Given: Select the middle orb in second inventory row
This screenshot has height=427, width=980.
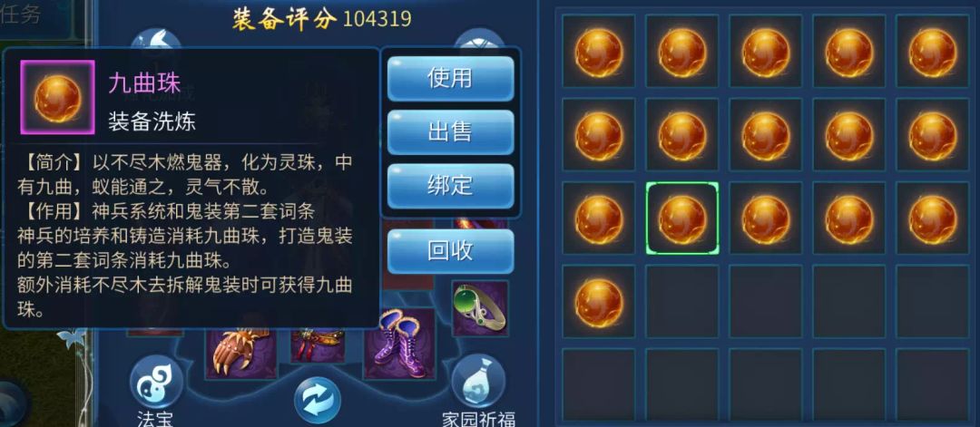Looking at the screenshot, I should pyautogui.click(x=766, y=135).
